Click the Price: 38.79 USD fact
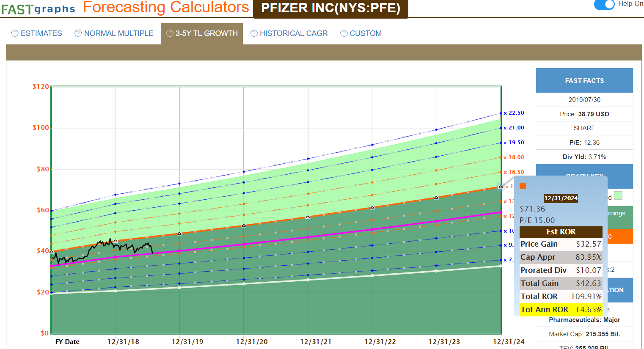This screenshot has height=349, width=644. [584, 114]
